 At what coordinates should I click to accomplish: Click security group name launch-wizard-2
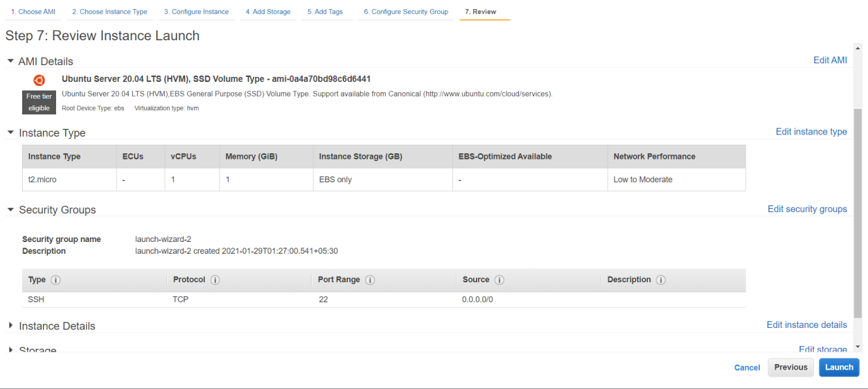pos(163,239)
